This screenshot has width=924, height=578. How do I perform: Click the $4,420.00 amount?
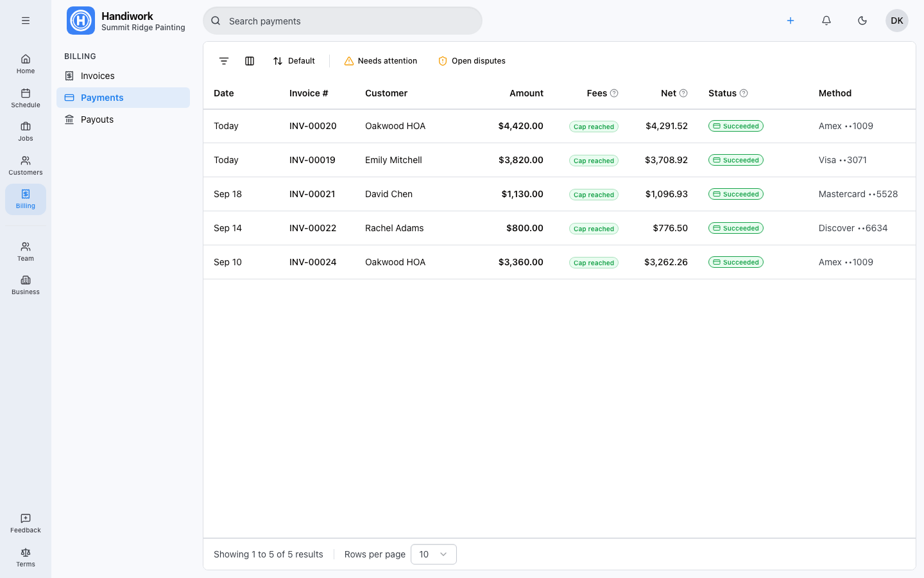[x=521, y=126]
